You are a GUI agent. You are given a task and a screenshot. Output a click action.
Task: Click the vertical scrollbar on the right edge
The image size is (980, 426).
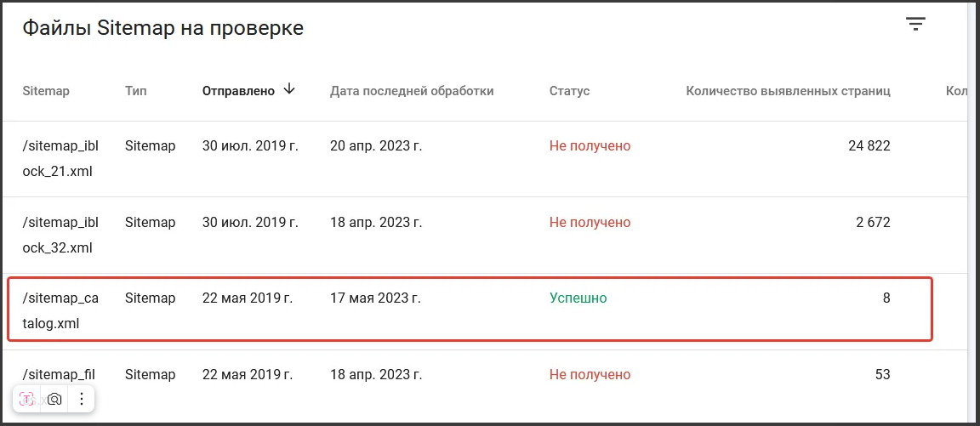[x=973, y=213]
